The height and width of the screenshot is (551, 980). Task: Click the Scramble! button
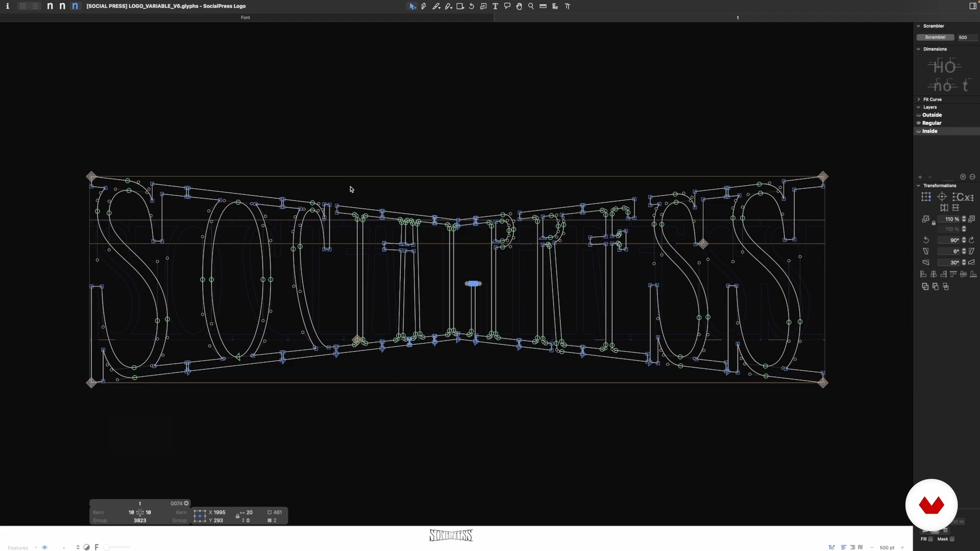[935, 37]
